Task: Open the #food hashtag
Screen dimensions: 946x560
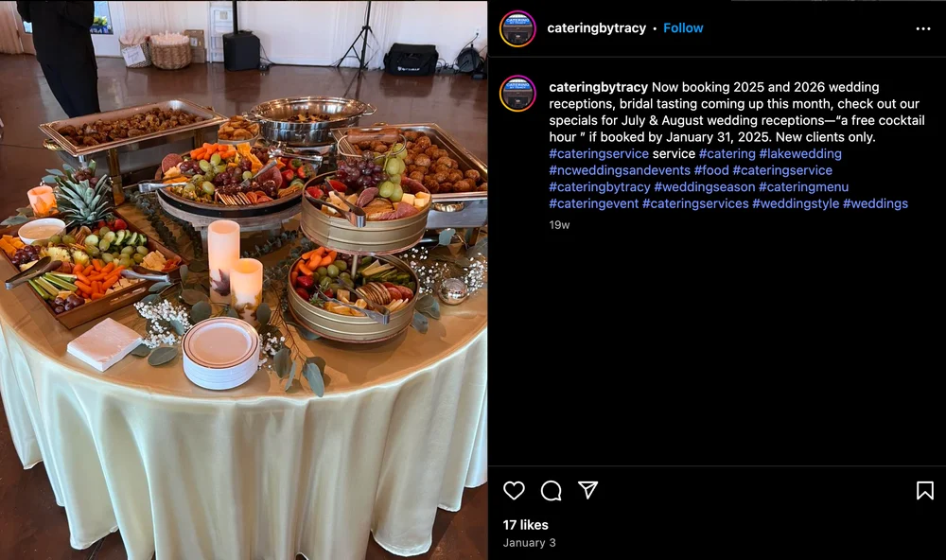Action: 711,170
